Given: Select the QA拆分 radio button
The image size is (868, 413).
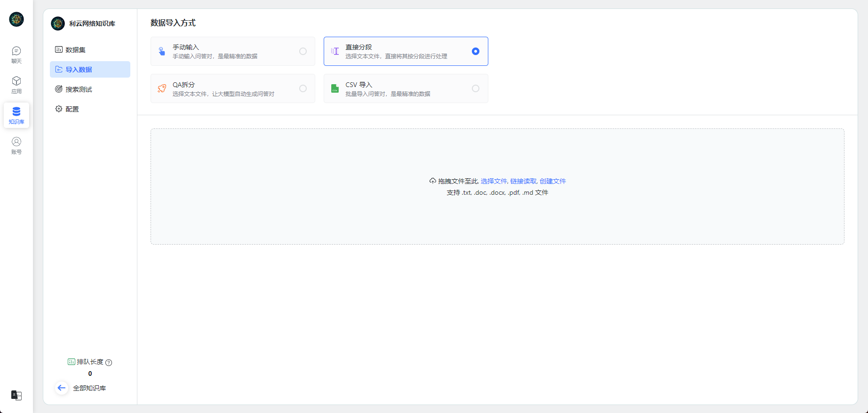Looking at the screenshot, I should 303,88.
